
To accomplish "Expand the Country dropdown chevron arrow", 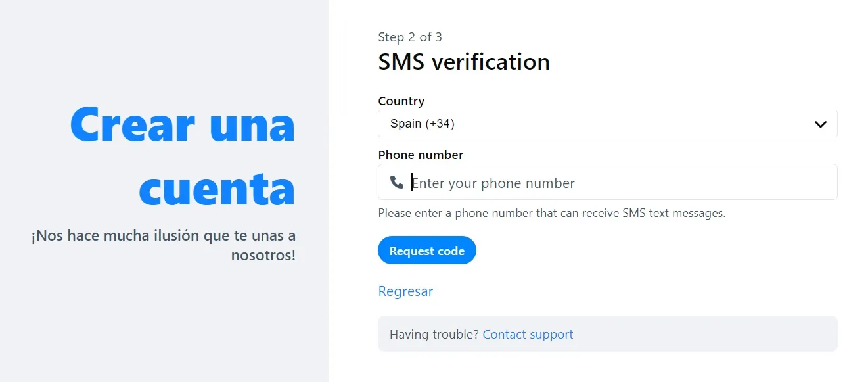I will click(x=820, y=124).
